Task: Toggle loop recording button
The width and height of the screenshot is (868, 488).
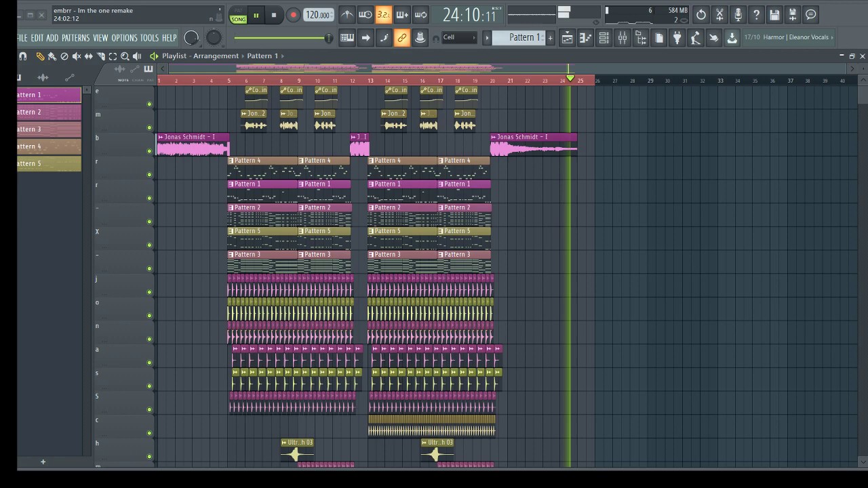Action: tap(420, 14)
